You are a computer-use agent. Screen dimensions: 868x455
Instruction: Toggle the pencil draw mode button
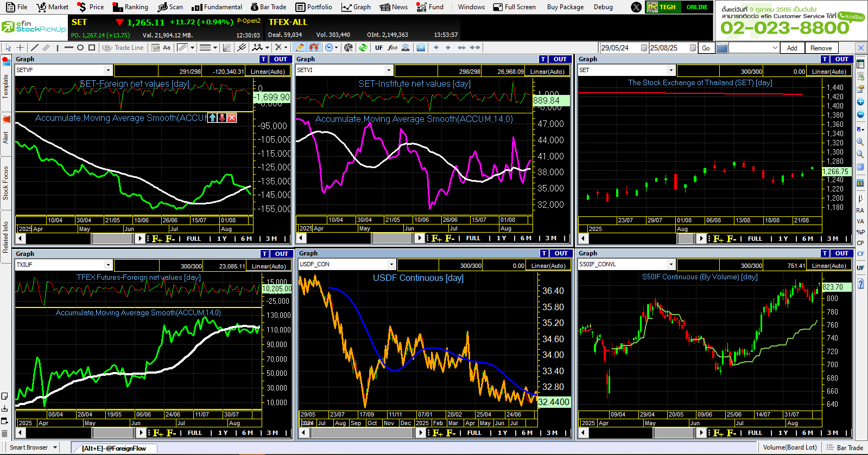(299, 48)
